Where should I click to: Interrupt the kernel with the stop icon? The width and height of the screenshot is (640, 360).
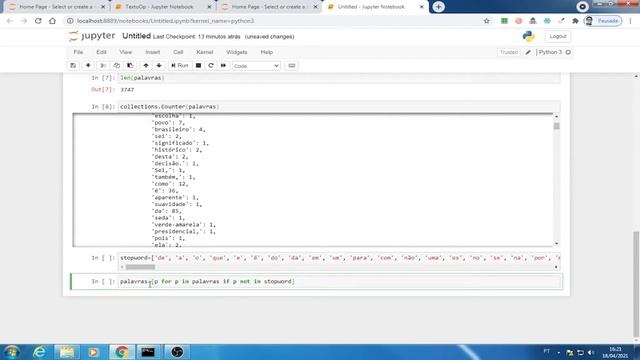[x=198, y=66]
